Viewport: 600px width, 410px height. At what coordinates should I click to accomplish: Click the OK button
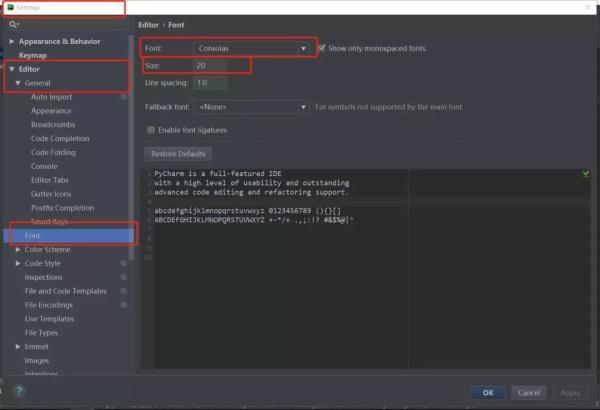pos(488,393)
